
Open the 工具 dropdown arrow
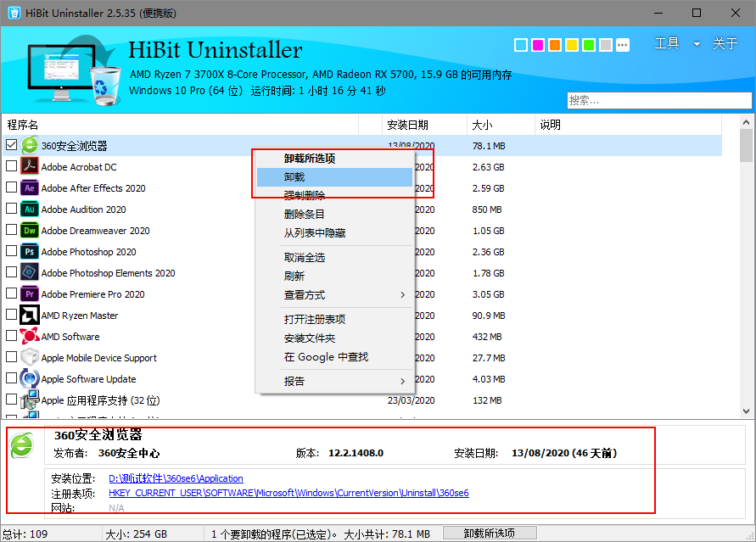[x=697, y=44]
